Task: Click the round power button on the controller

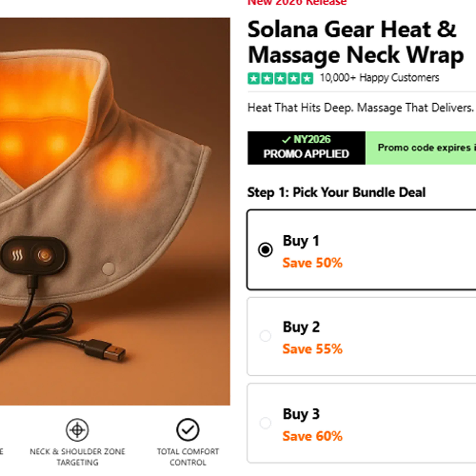Action: [45, 255]
